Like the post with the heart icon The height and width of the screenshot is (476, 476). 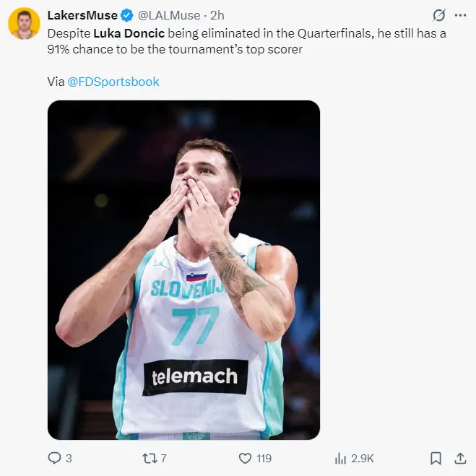[x=245, y=458]
